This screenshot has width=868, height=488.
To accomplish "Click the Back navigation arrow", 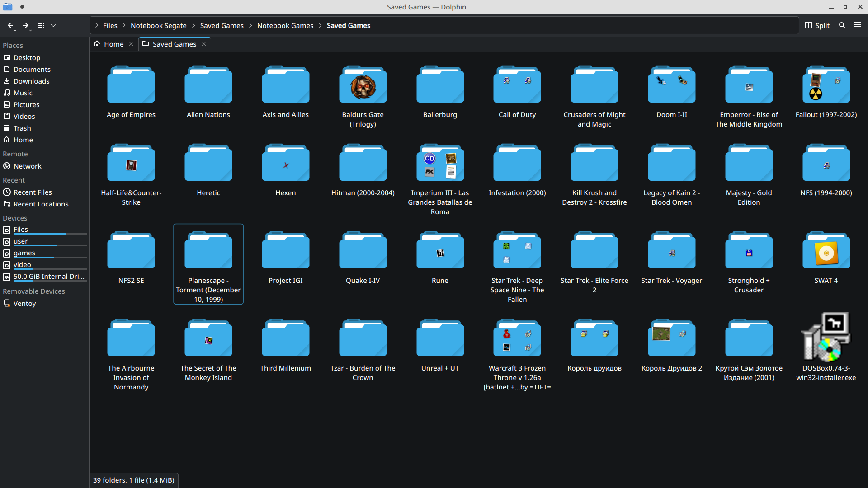I will tap(10, 26).
